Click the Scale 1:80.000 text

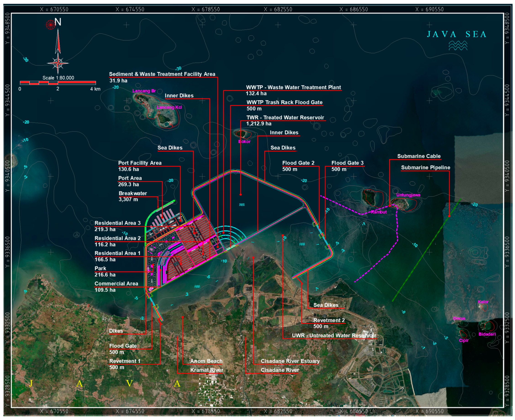[58, 78]
